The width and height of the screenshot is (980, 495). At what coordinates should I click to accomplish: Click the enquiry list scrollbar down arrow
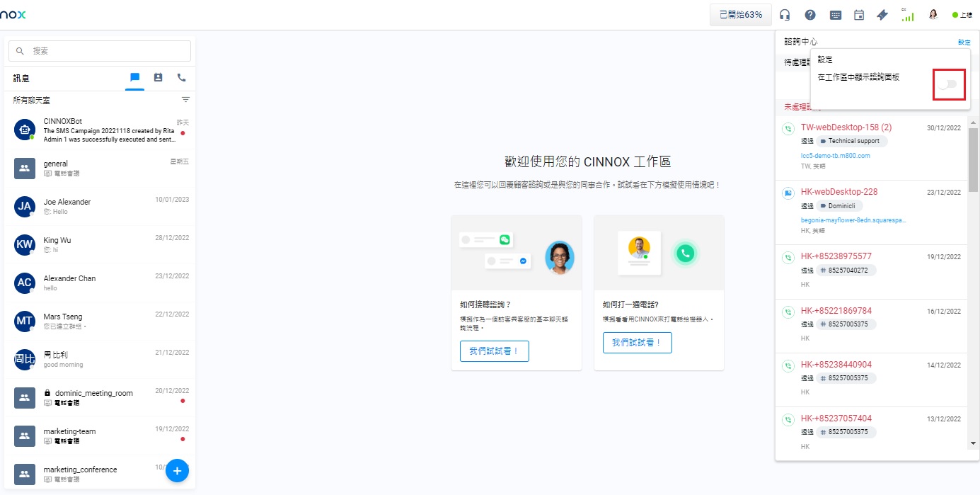click(973, 443)
